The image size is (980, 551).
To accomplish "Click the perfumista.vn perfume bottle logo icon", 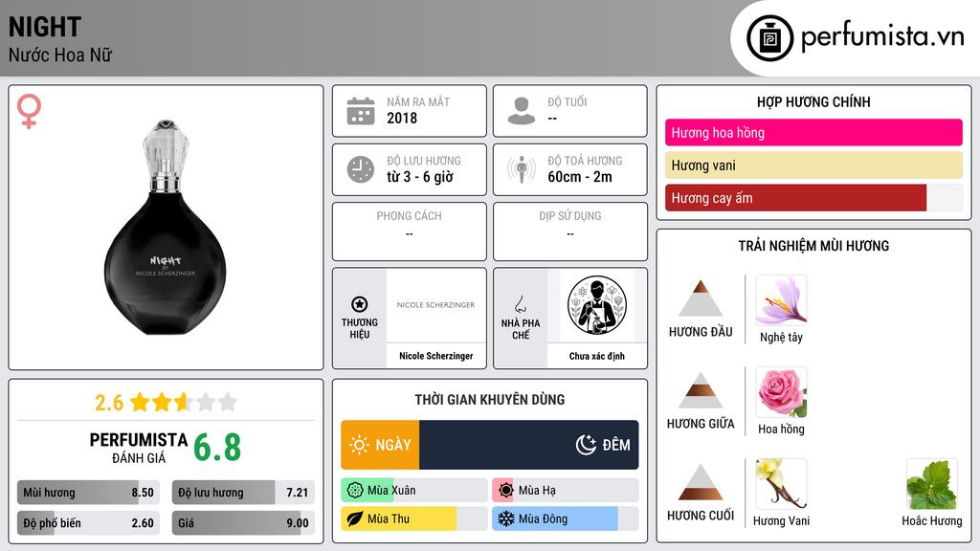I will click(x=769, y=38).
